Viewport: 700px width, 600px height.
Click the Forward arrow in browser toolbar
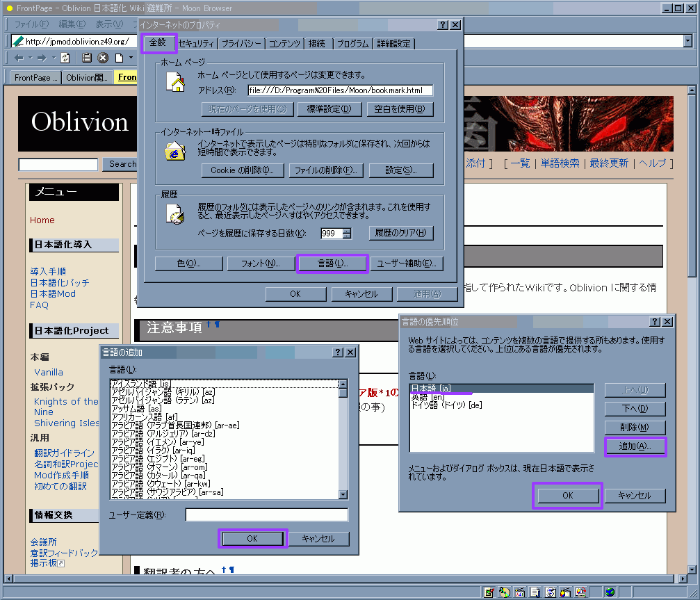pos(42,58)
